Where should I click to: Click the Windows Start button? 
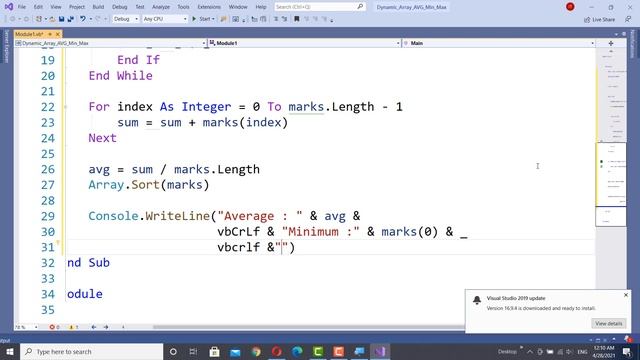[x=10, y=351]
